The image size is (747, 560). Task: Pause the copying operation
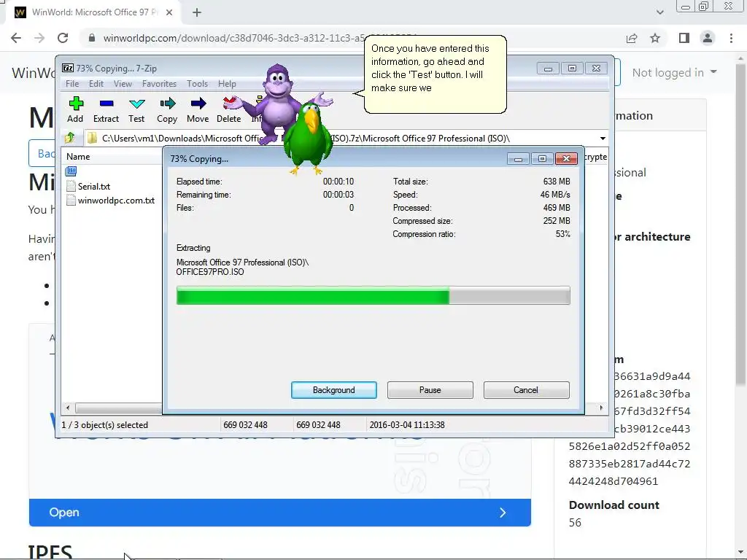[430, 390]
